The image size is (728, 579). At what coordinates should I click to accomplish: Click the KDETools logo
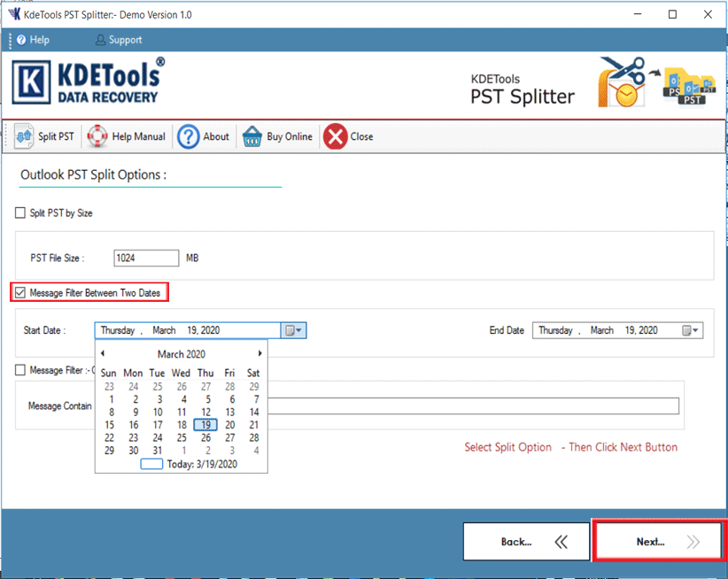click(x=89, y=82)
